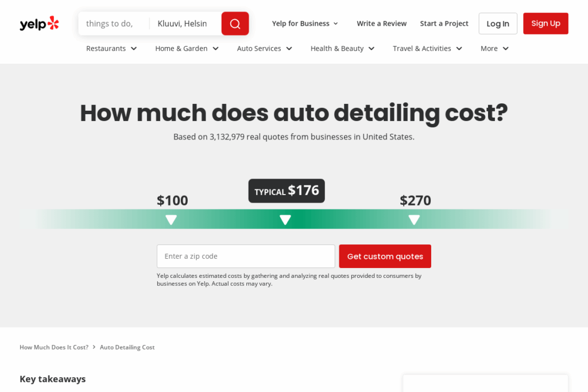This screenshot has height=392, width=588.
Task: Expand the Travel & Activities menu
Action: coord(427,49)
